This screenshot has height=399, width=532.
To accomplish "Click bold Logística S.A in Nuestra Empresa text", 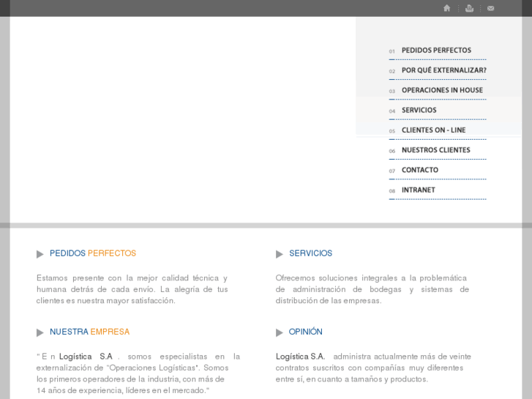I will pos(86,357).
